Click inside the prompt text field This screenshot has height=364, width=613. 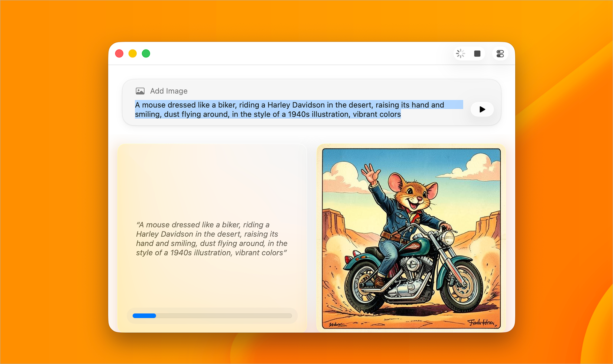(x=287, y=109)
